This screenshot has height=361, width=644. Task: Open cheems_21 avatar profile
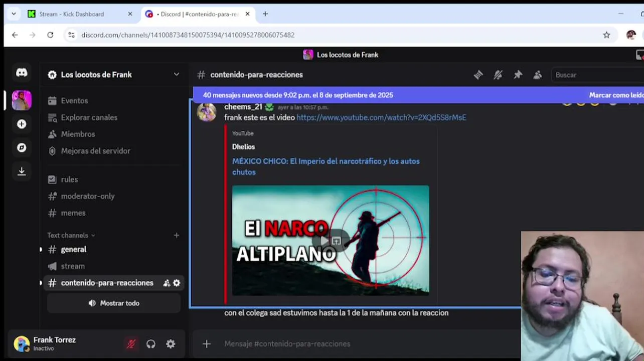coord(206,112)
